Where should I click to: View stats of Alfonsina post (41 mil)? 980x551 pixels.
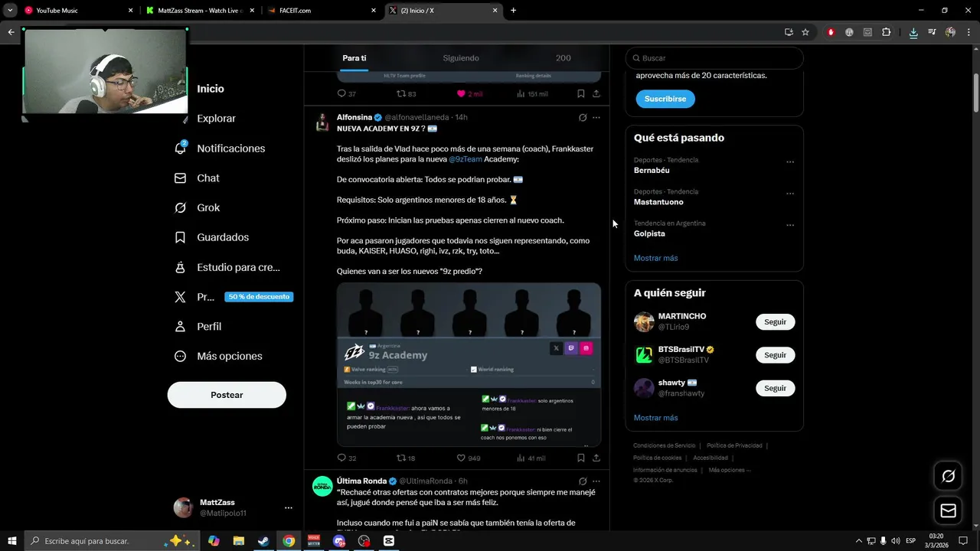[x=531, y=458]
